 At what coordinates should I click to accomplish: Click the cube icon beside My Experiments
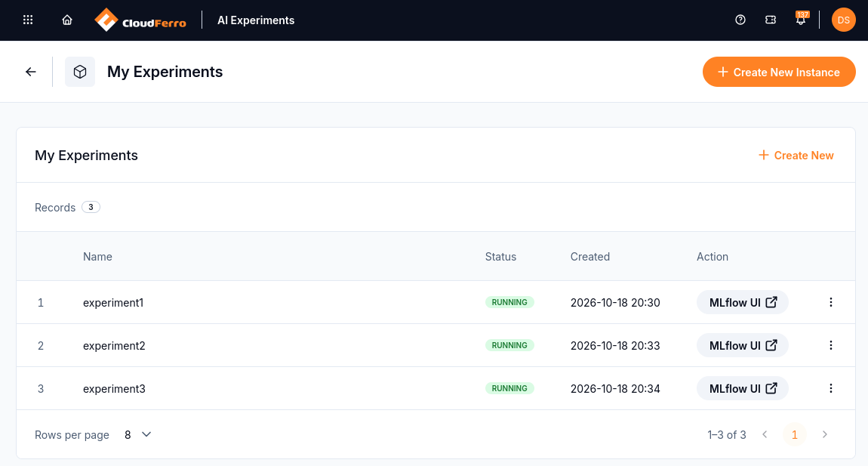coord(80,72)
